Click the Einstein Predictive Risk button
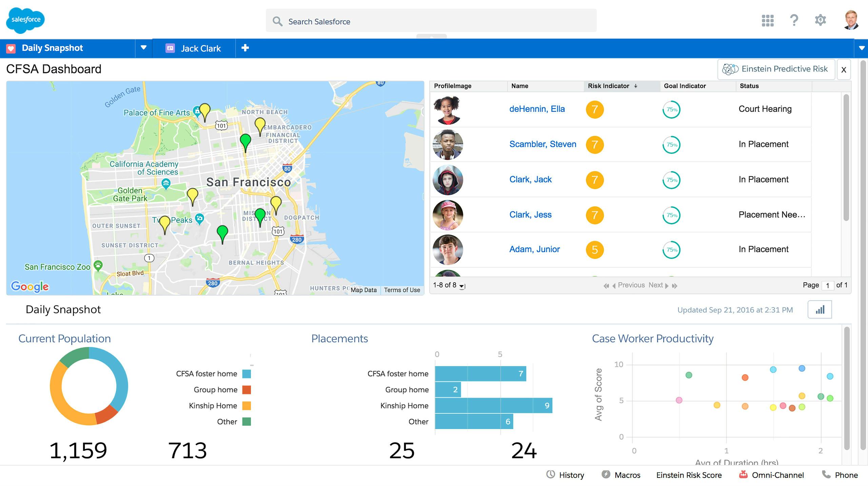Viewport: 868px width, 486px height. tap(776, 69)
